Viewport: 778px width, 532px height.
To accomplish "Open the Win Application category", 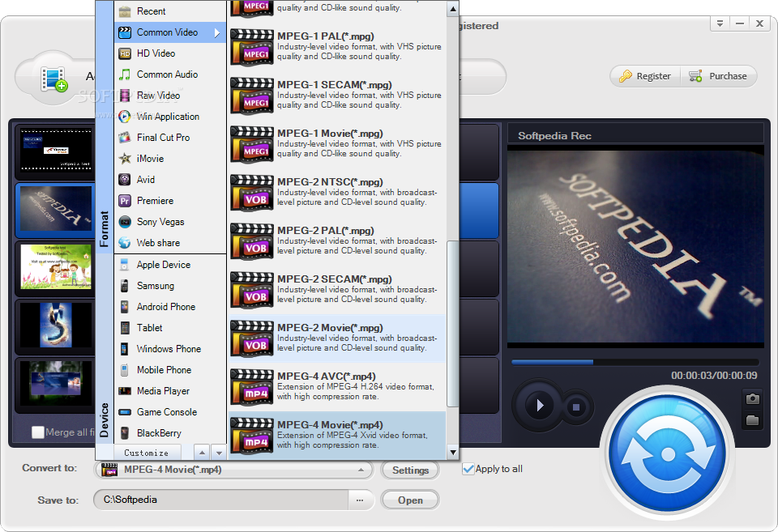I will [170, 117].
